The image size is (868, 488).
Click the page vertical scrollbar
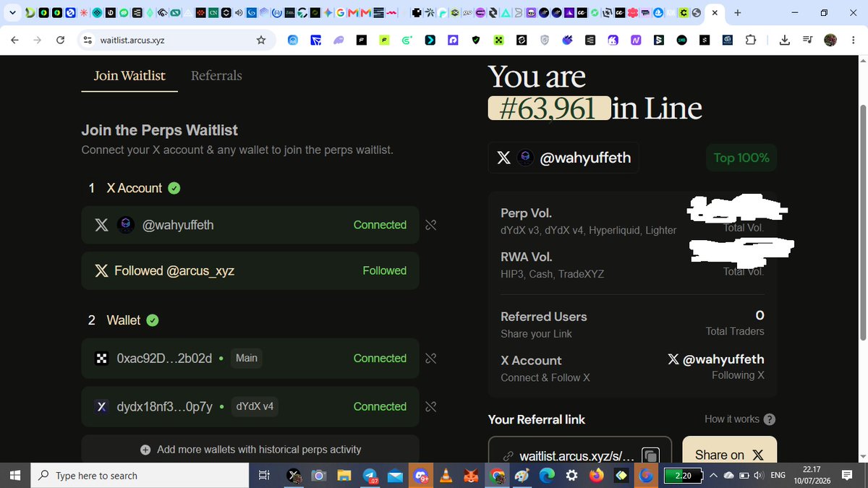(x=861, y=223)
